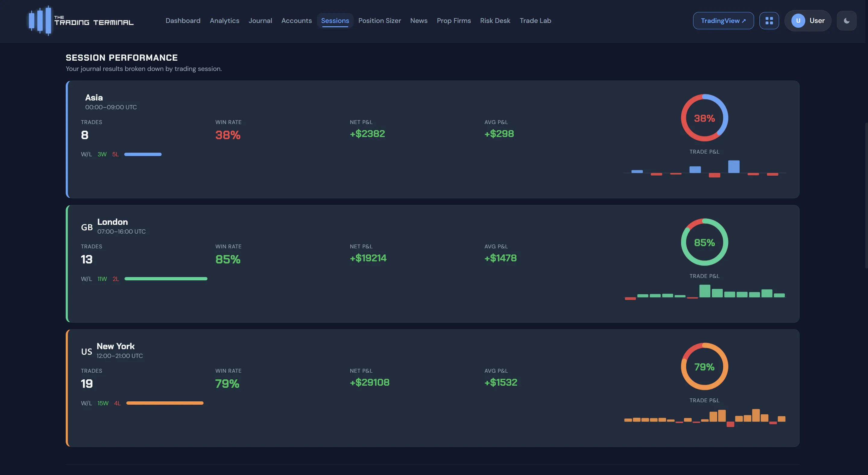Click the 07:00–16:00 UTC session hours
868x475 pixels.
pos(122,231)
